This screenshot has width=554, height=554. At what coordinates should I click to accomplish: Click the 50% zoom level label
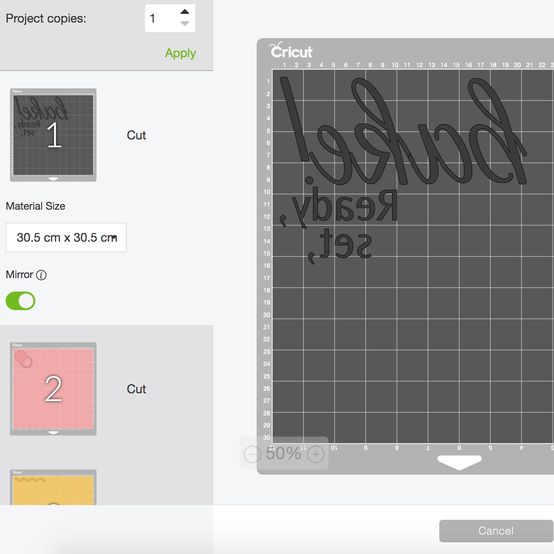pyautogui.click(x=283, y=453)
